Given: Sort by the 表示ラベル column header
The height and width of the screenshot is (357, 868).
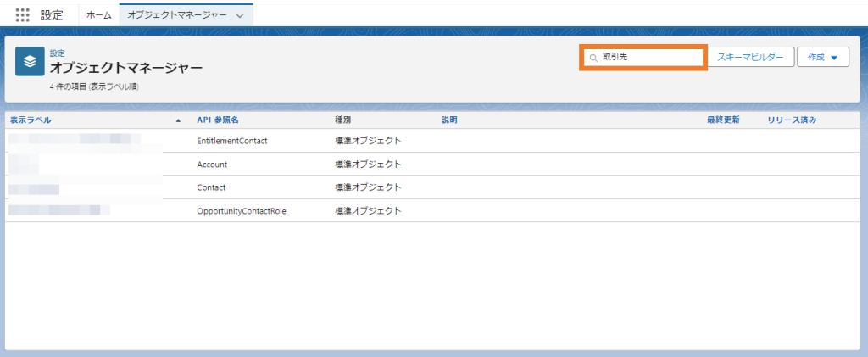Looking at the screenshot, I should tap(31, 120).
